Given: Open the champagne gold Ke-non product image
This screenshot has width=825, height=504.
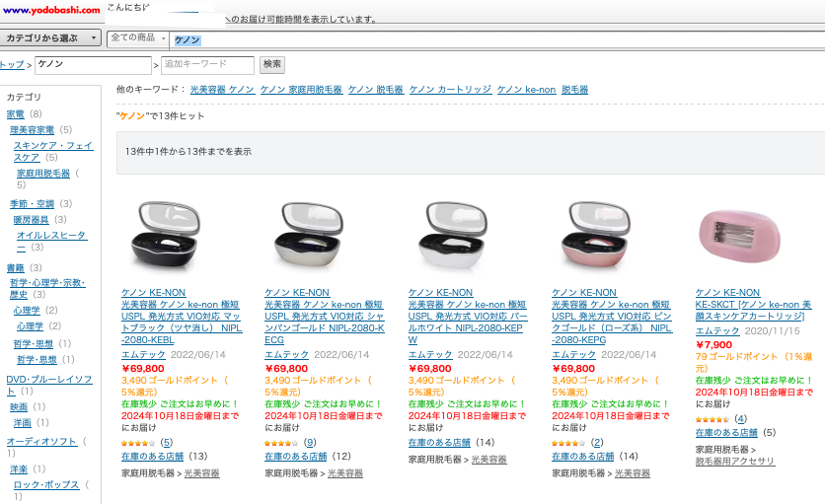Looking at the screenshot, I should (x=310, y=236).
